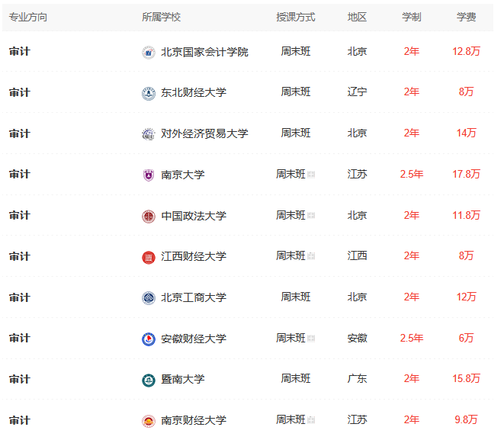Click the 暨南大学 green logo
Image resolution: width=504 pixels, height=440 pixels.
pyautogui.click(x=149, y=381)
